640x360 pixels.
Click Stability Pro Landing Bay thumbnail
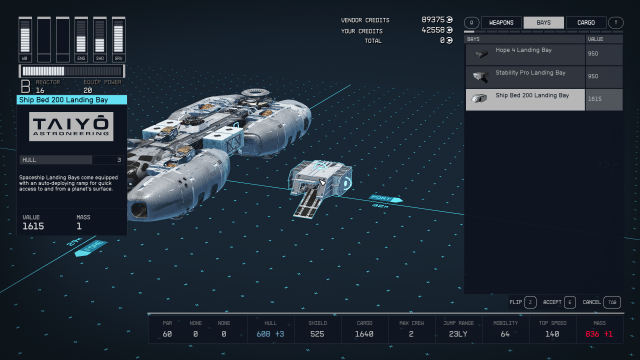(x=481, y=76)
